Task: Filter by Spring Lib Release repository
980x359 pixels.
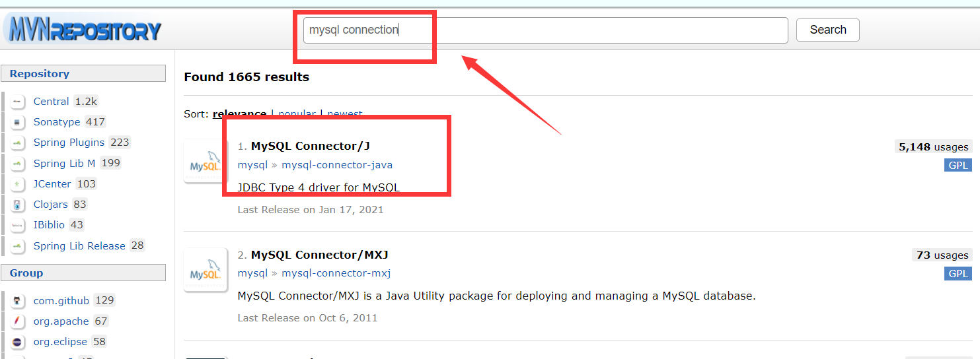Action: (79, 245)
